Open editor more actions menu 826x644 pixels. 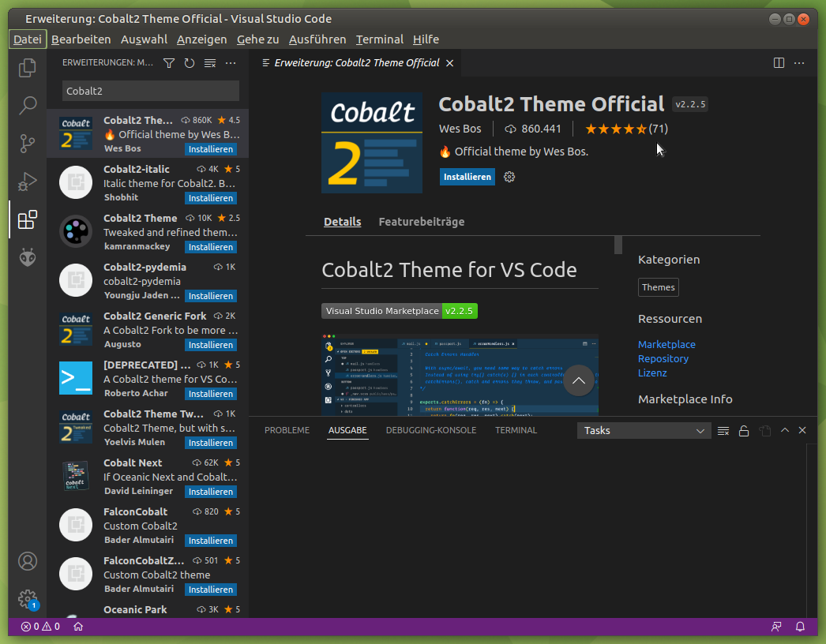[799, 63]
